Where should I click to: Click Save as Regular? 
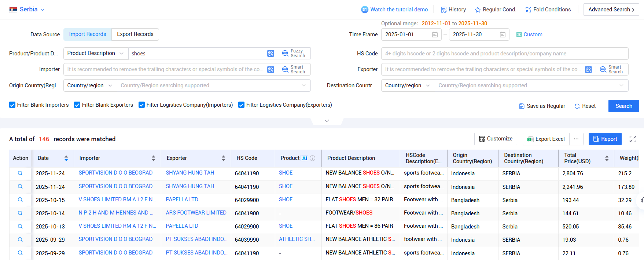point(542,106)
